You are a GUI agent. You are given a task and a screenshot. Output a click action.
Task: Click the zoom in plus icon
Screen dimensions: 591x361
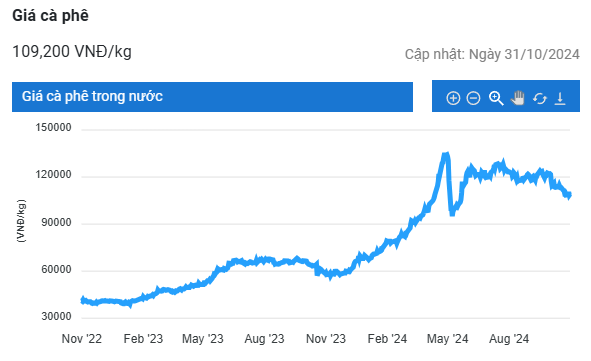click(x=453, y=98)
